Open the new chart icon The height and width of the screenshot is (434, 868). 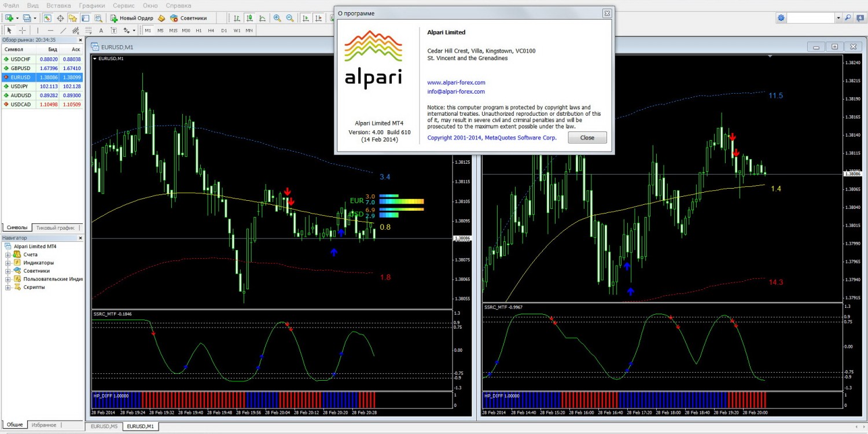tap(9, 18)
